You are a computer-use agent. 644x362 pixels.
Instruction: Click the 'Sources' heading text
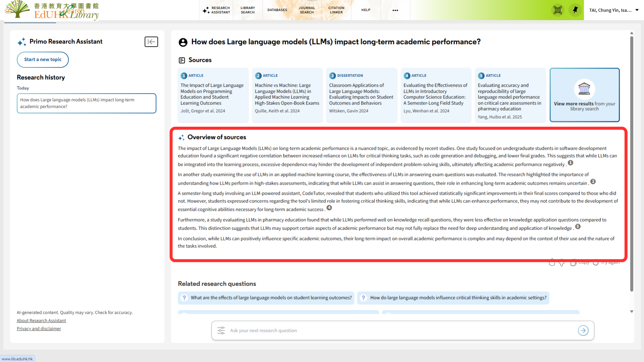pyautogui.click(x=200, y=60)
